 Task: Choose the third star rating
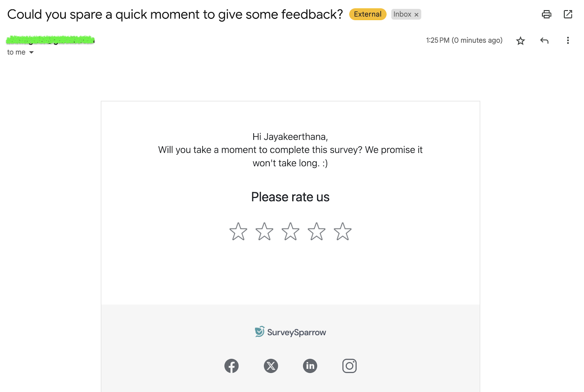tap(291, 231)
